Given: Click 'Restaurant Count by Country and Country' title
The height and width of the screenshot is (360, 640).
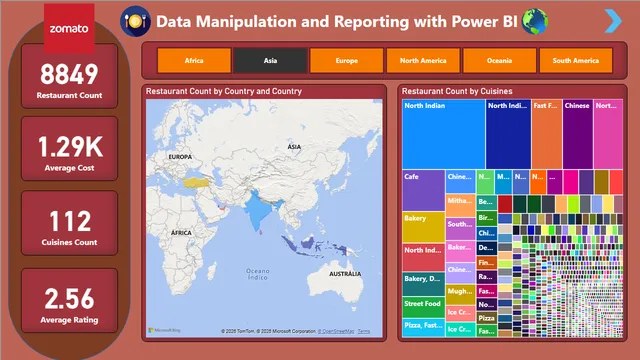Looking at the screenshot, I should (224, 91).
